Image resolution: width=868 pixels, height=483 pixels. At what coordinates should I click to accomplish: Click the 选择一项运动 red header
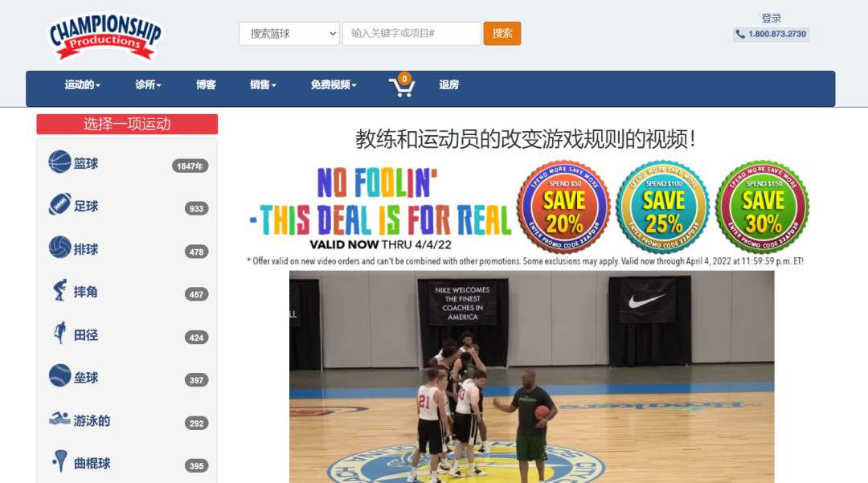pos(127,124)
